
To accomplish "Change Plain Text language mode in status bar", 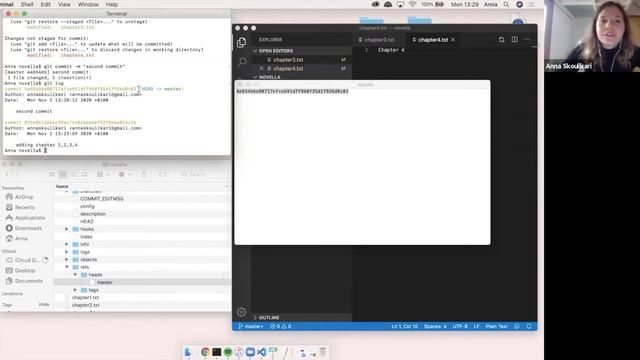I will click(496, 326).
